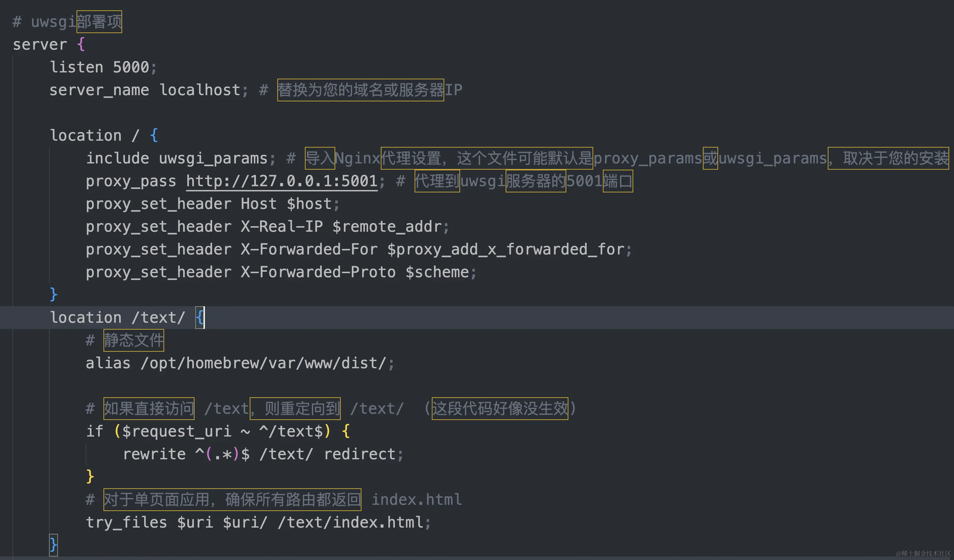Click the $request_uri variable in if condition
Viewport: 954px width, 560px height.
177,431
